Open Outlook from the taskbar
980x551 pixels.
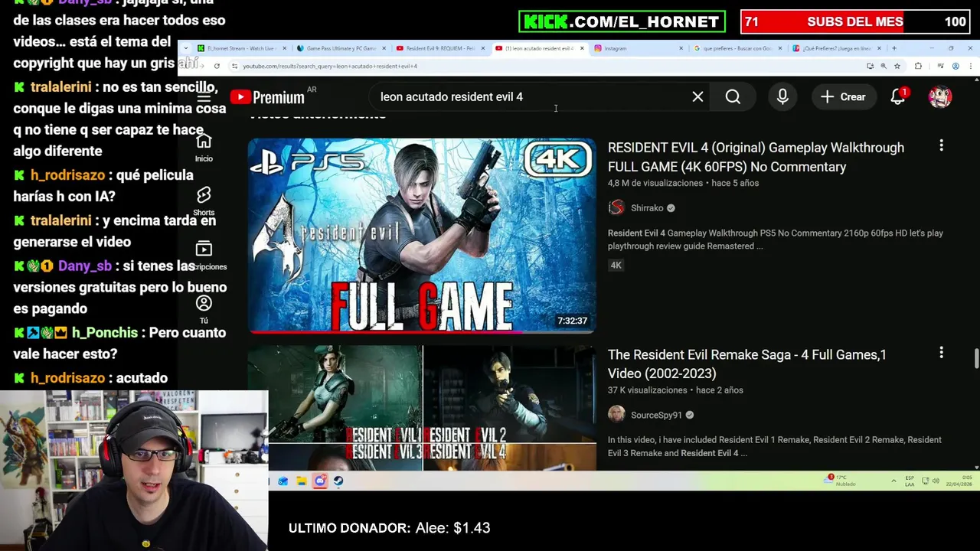tap(283, 481)
